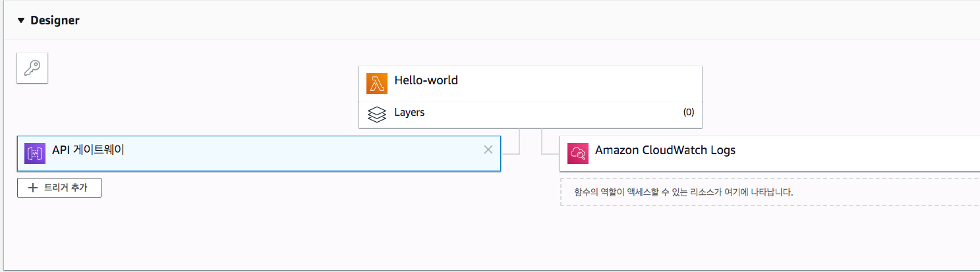This screenshot has height=272, width=980.
Task: Click the CloudWatch Logs pink icon
Action: point(578,153)
